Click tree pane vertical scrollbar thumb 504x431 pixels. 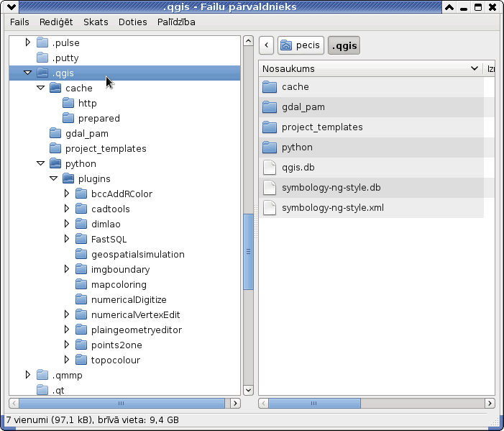[248, 252]
